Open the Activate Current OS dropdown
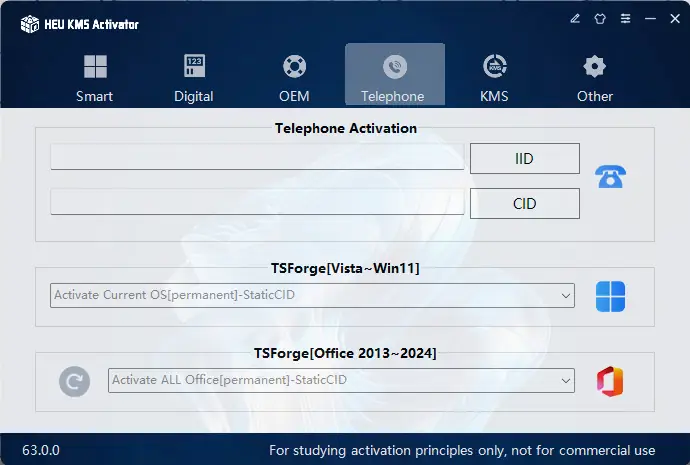The image size is (690, 465). (x=312, y=295)
